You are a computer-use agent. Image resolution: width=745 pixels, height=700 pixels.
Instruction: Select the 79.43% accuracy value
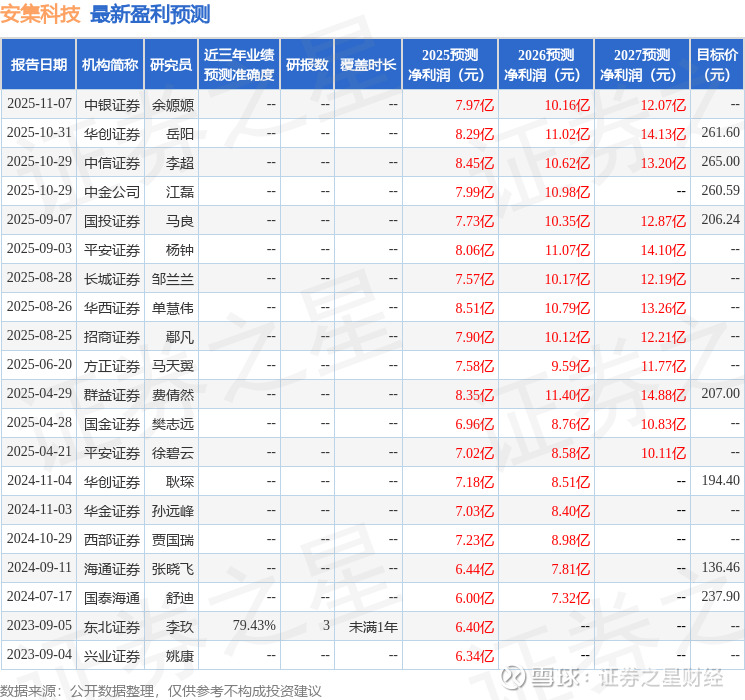254,625
